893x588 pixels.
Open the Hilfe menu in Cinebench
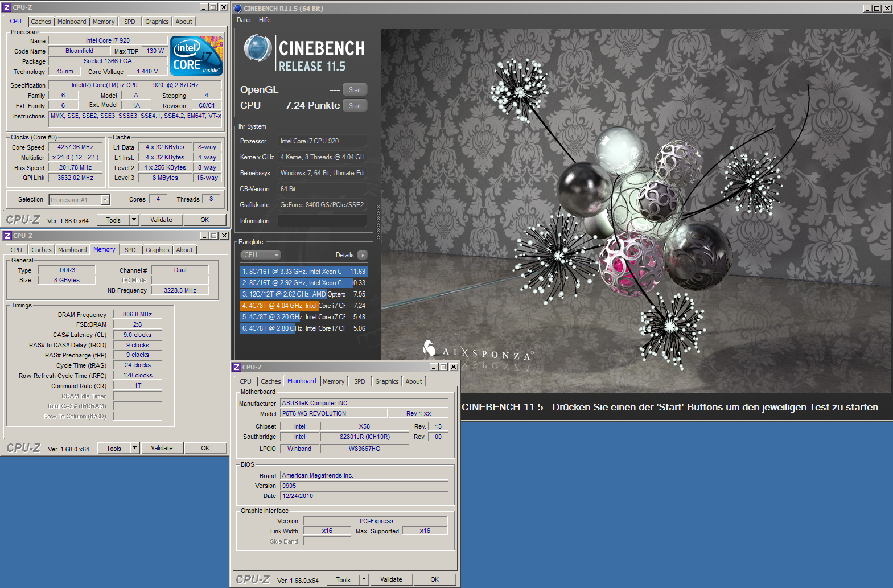[265, 20]
